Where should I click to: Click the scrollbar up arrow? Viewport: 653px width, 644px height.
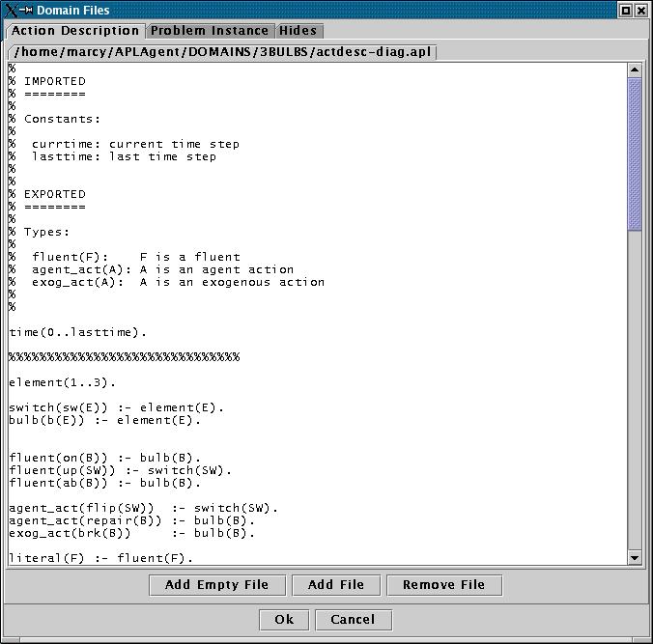click(x=635, y=70)
